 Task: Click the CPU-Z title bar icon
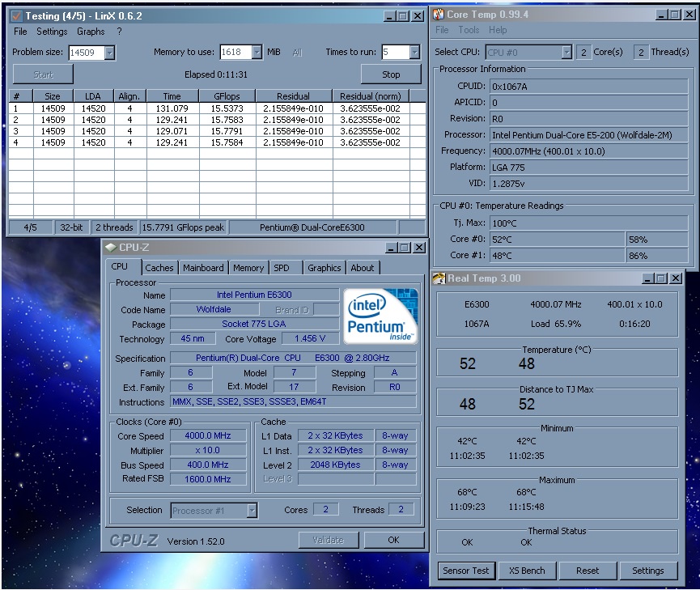[110, 248]
